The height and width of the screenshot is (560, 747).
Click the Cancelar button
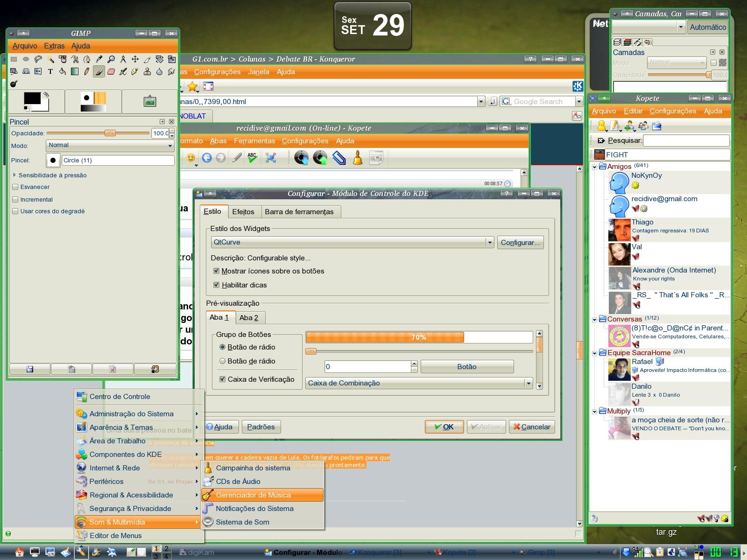[x=532, y=427]
